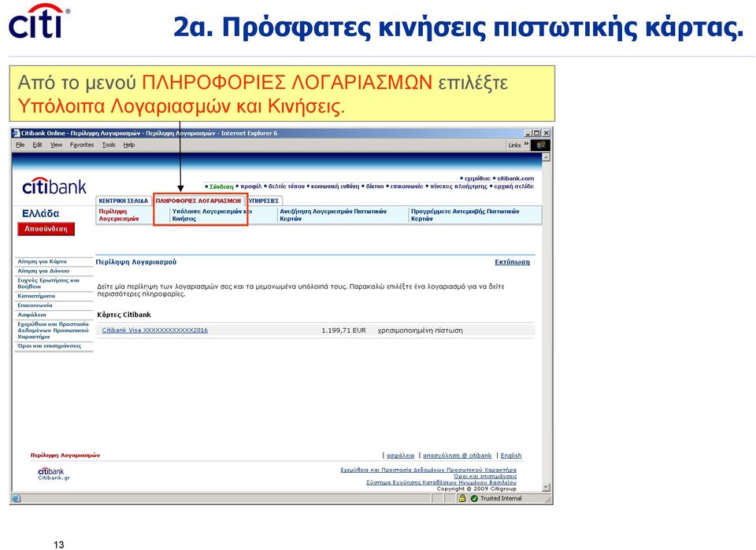The width and height of the screenshot is (756, 550).
Task: Click Όροι και επισημάνσεις in the footer
Action: click(484, 476)
